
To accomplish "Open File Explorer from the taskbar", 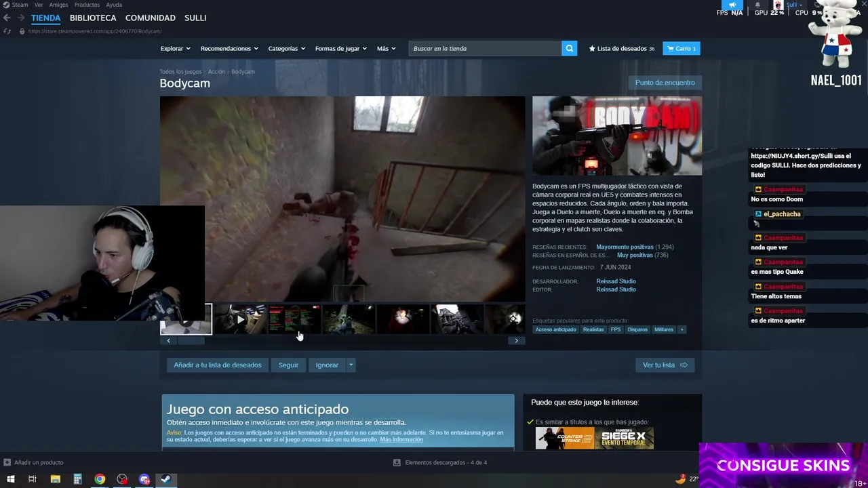I will pyautogui.click(x=55, y=479).
